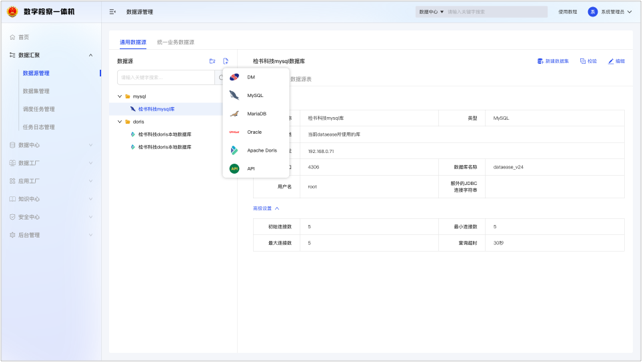Click the 安全中心 shield icon in sidebar
This screenshot has width=642, height=362.
click(x=12, y=217)
